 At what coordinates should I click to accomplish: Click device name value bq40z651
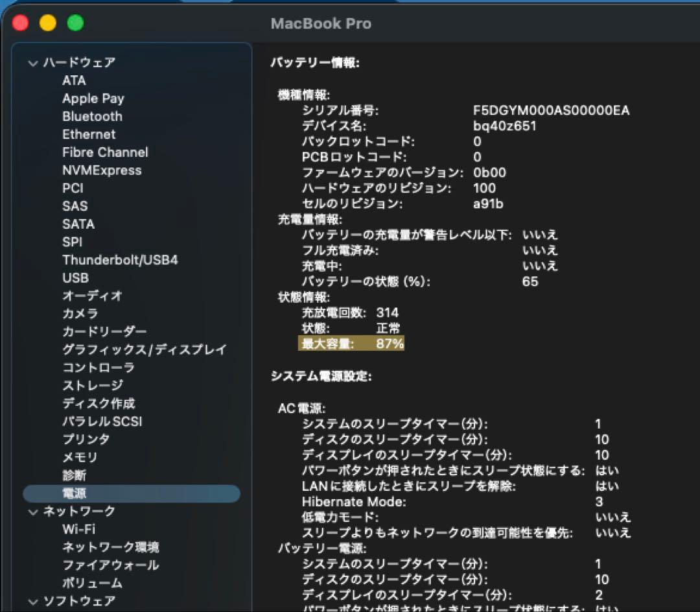504,126
